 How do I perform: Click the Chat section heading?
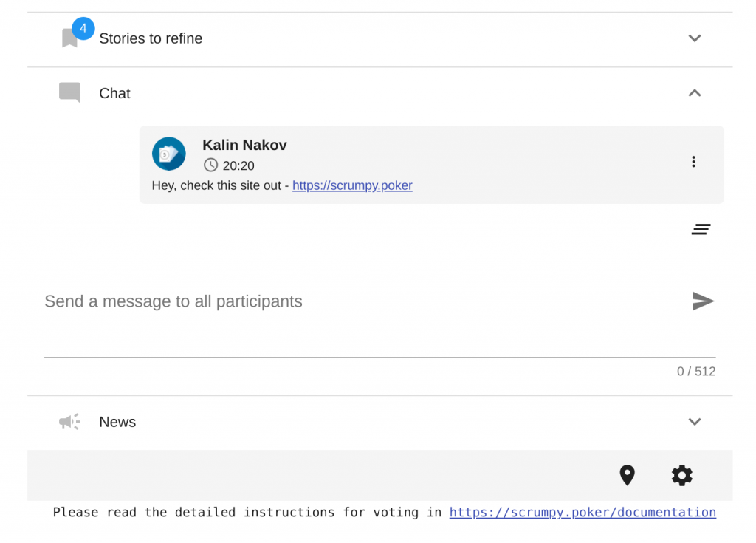(x=114, y=93)
